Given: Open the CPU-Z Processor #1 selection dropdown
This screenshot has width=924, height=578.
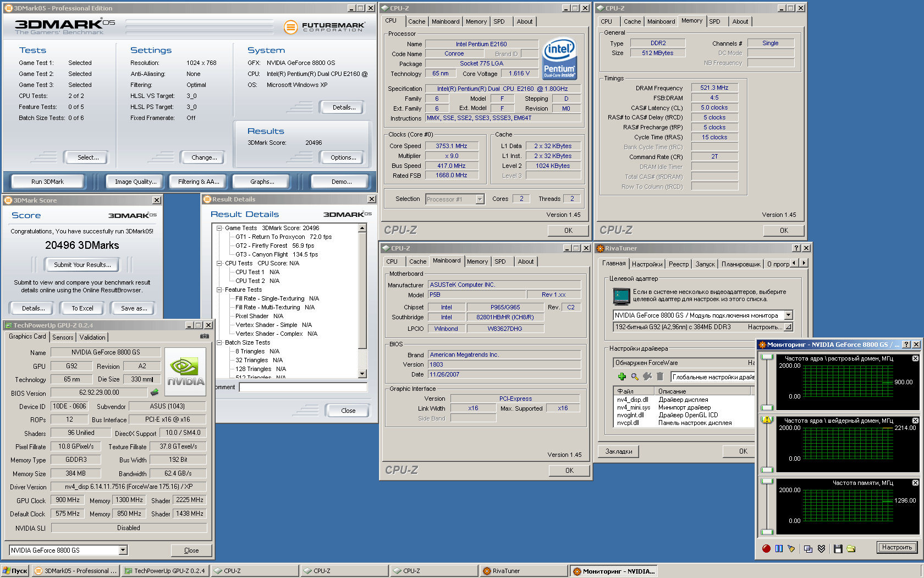Looking at the screenshot, I should click(480, 199).
